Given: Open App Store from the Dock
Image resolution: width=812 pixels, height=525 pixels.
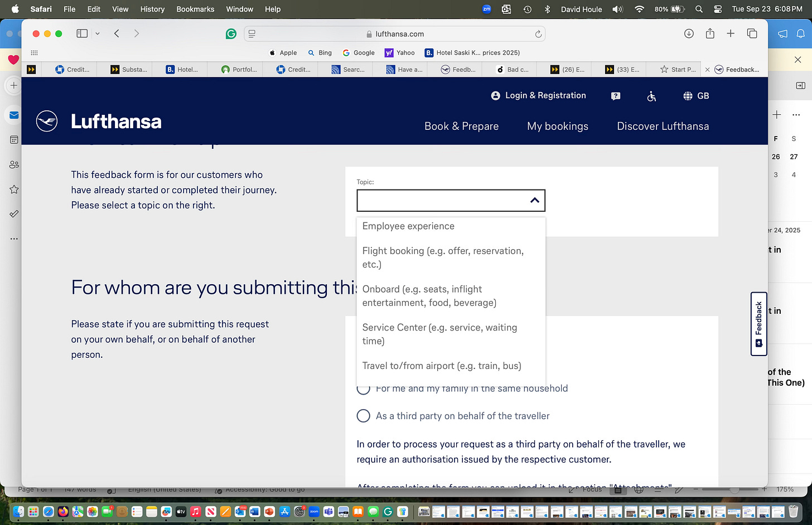Looking at the screenshot, I should click(x=284, y=511).
